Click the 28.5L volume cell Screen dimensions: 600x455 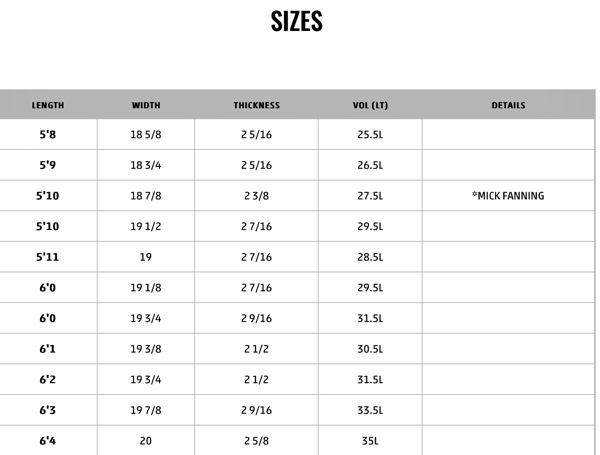370,257
